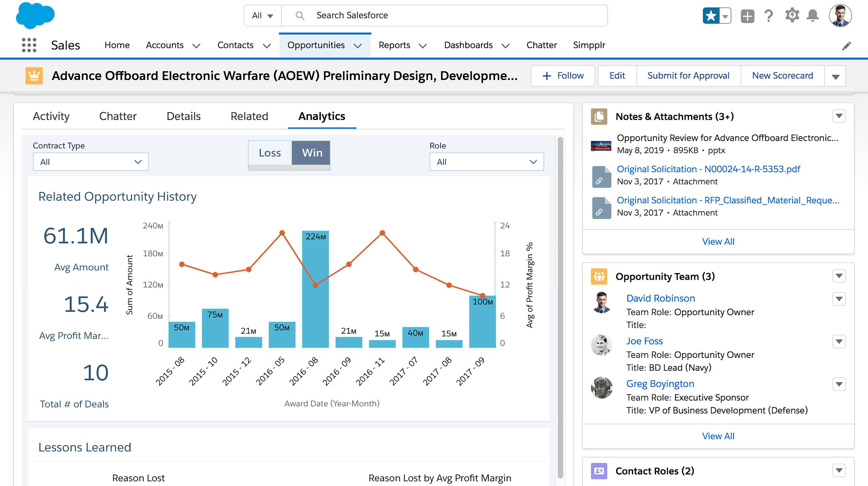The width and height of the screenshot is (868, 486).
Task: Click the Edit button
Action: pyautogui.click(x=617, y=76)
